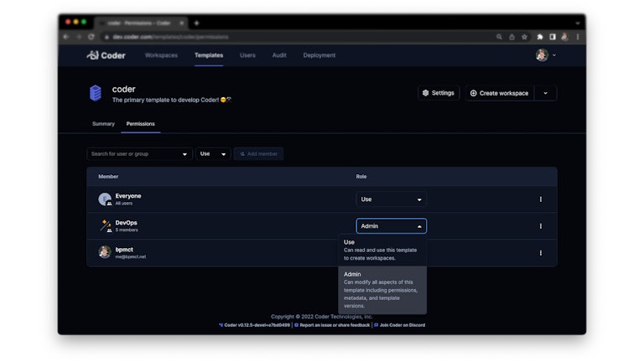The image size is (644, 362).
Task: Go forward in browser history
Action: (x=79, y=37)
